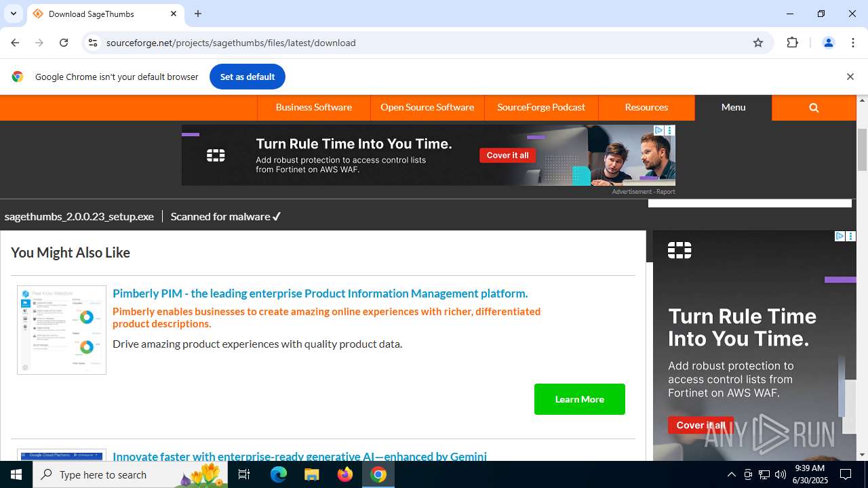Open File Explorer from taskbar
Viewport: 868px width, 488px height.
pyautogui.click(x=311, y=474)
